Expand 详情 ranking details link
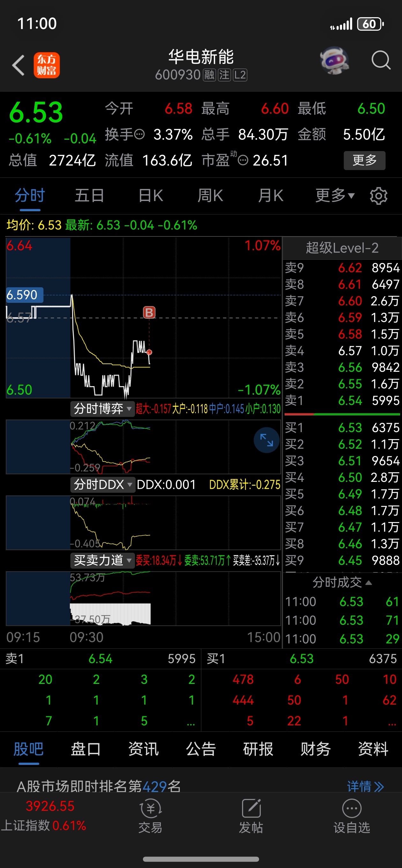This screenshot has height=868, width=402. (x=365, y=786)
